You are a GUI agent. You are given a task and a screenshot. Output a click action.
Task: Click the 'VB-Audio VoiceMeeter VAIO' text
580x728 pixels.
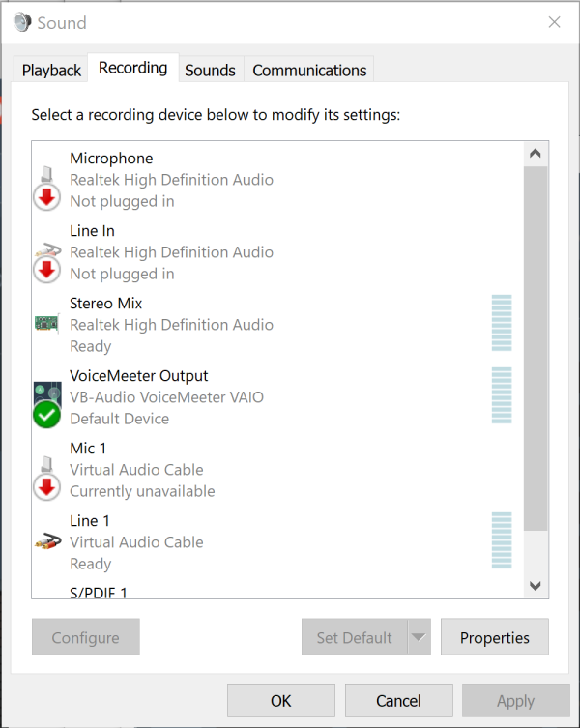click(166, 397)
